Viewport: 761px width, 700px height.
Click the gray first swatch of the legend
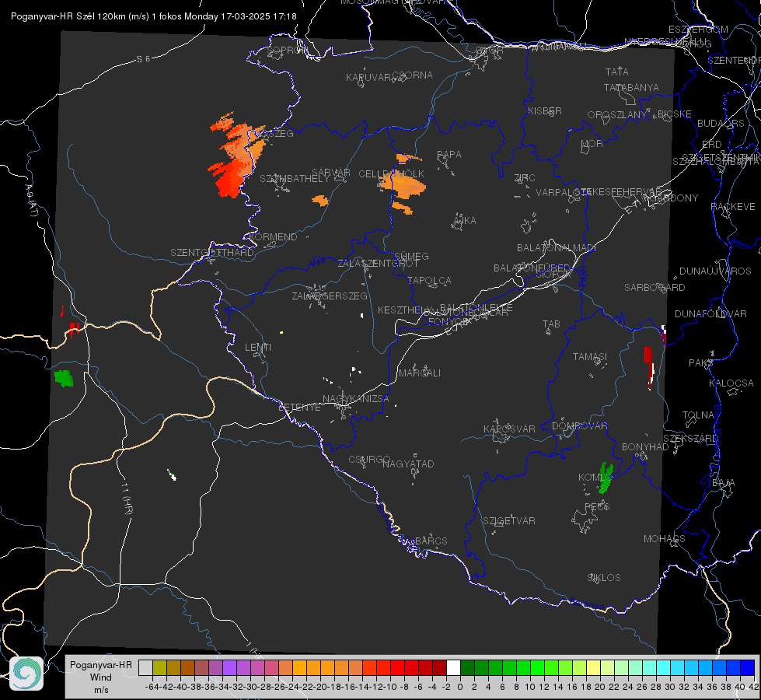[x=145, y=667]
